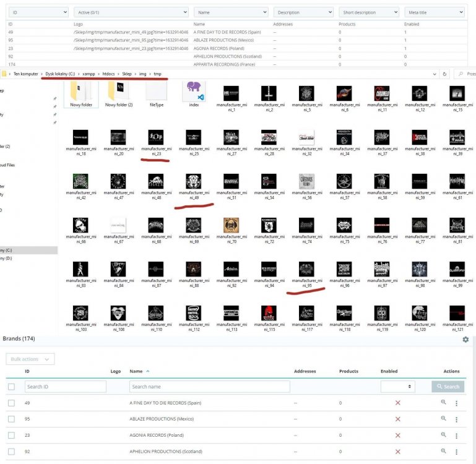476x464 pixels.
Task: Click view icon for A FINE DAY TO DIE row
Action: [x=444, y=402]
